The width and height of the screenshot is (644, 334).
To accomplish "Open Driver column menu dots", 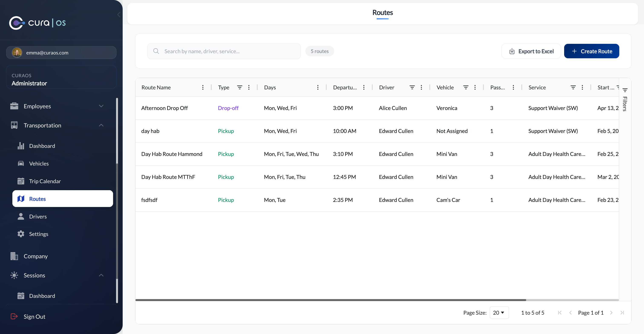I will coord(421,87).
